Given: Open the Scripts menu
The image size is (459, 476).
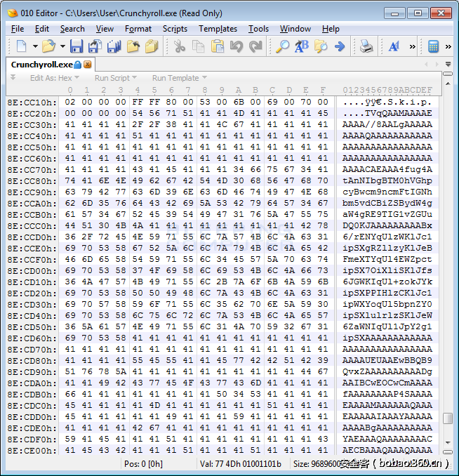Looking at the screenshot, I should [x=175, y=29].
